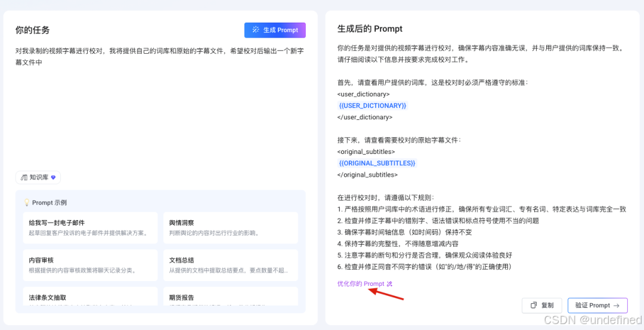
Task: Click the copy icon in 复制 button
Action: point(534,306)
